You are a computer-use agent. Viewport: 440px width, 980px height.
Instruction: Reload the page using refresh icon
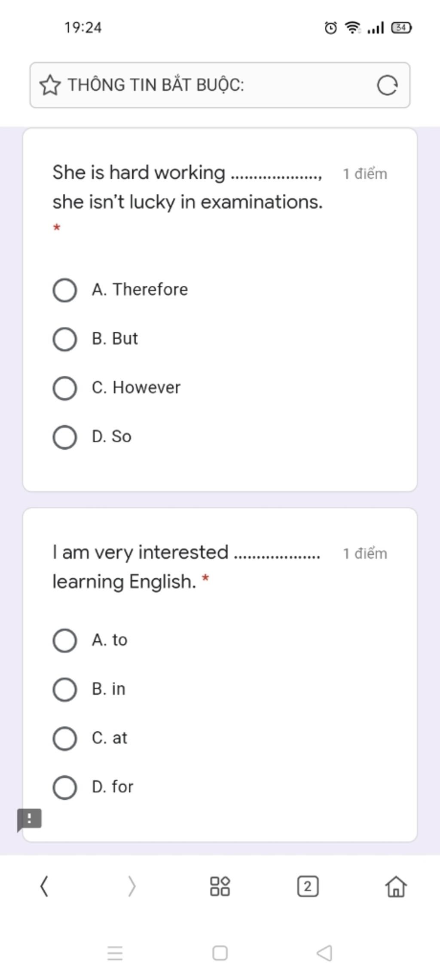[387, 85]
